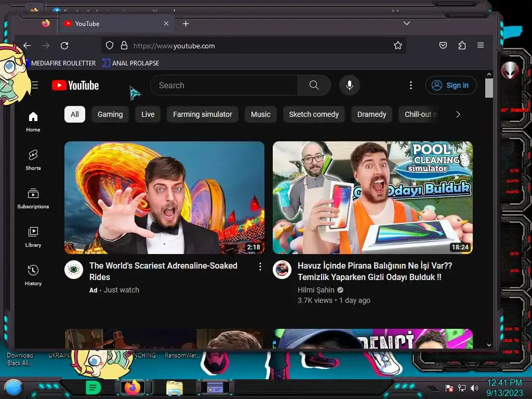Open the tracking protection shield

click(x=109, y=46)
